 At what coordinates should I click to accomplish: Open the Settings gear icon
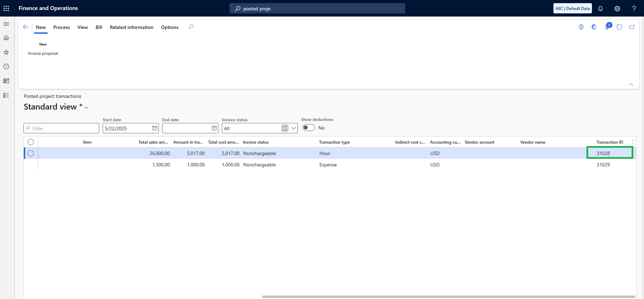pos(617,9)
